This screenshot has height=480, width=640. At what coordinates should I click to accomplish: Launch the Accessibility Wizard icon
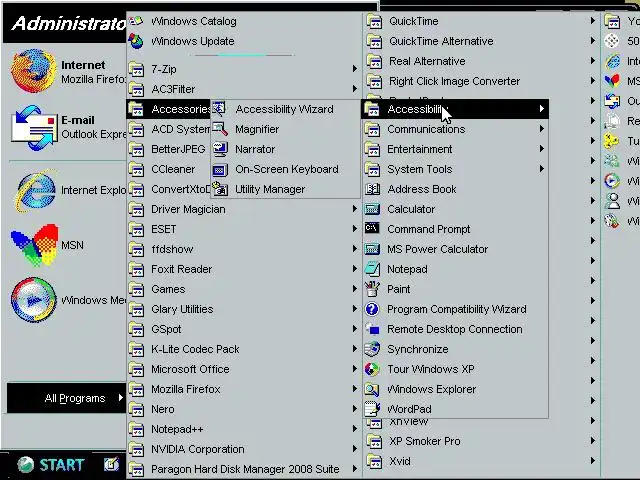coord(220,109)
